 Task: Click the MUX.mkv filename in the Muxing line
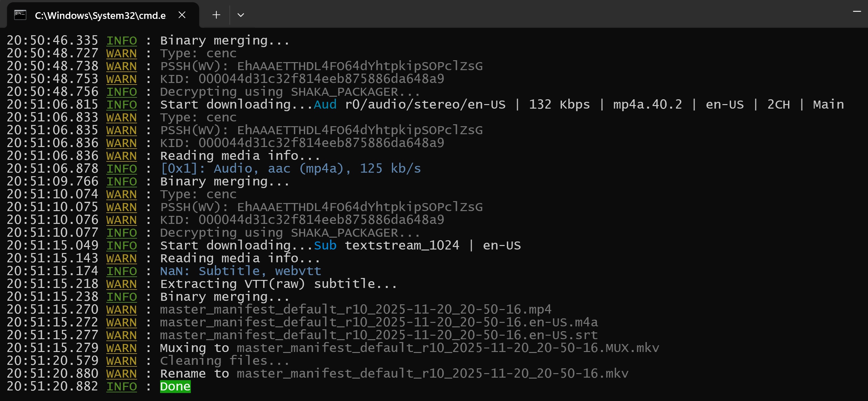(448, 348)
